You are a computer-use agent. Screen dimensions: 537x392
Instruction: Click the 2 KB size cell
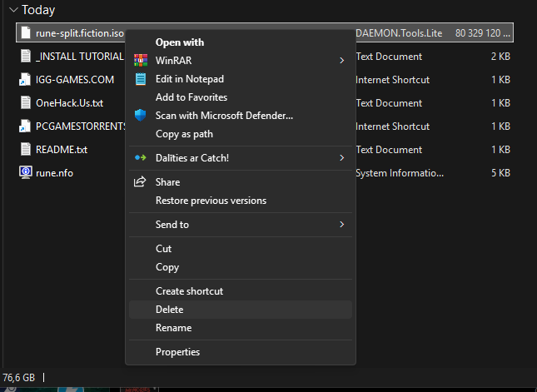pos(500,57)
